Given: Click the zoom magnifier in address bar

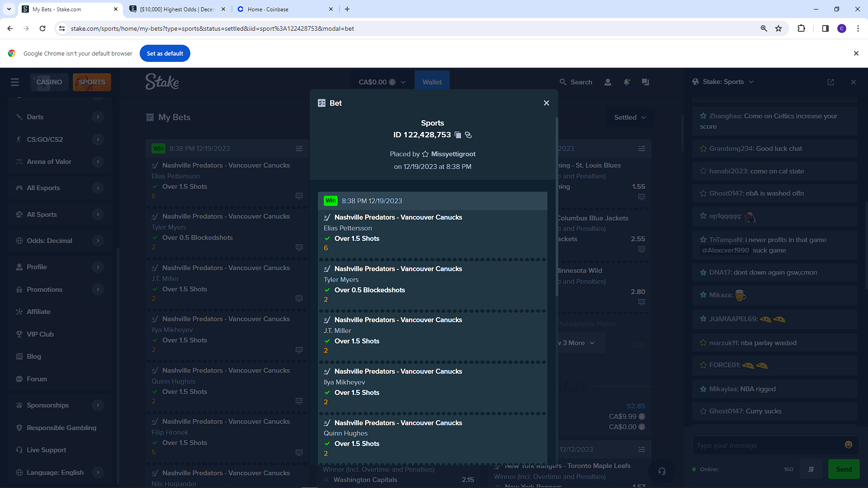Looking at the screenshot, I should [x=764, y=28].
